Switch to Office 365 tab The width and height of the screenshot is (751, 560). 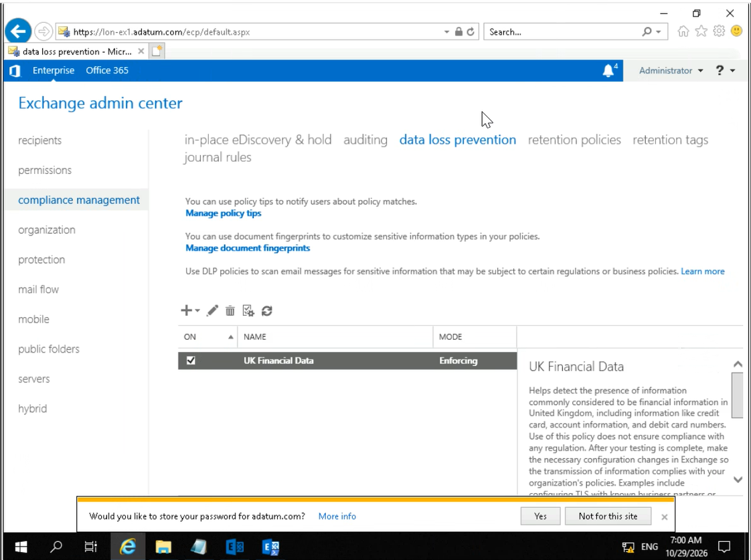(107, 70)
